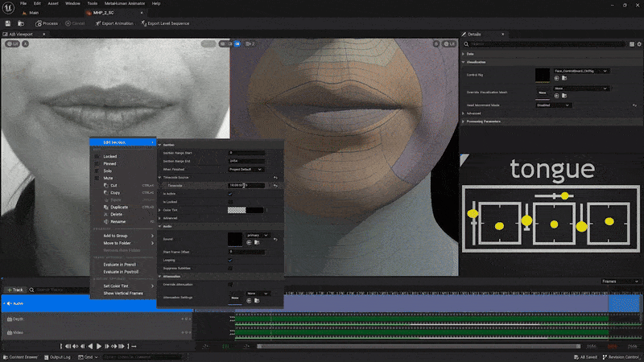The width and height of the screenshot is (644, 362).
Task: Toggle Solo in the context menu
Action: point(107,171)
